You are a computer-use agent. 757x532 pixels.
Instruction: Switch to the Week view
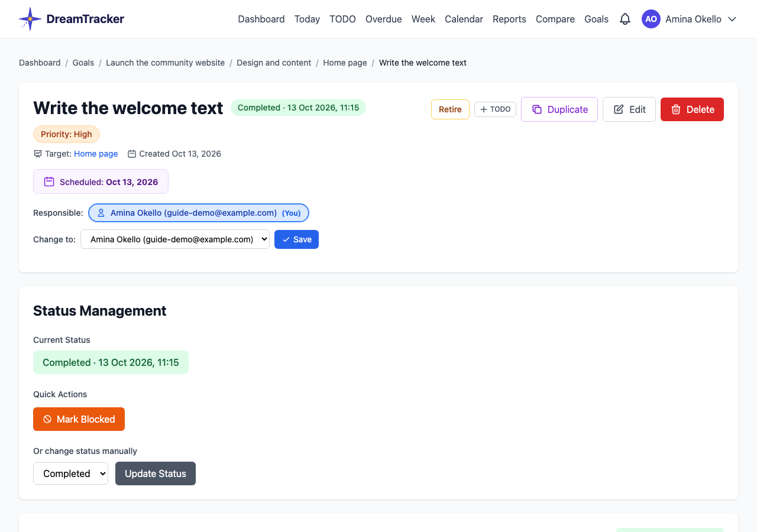pos(423,19)
